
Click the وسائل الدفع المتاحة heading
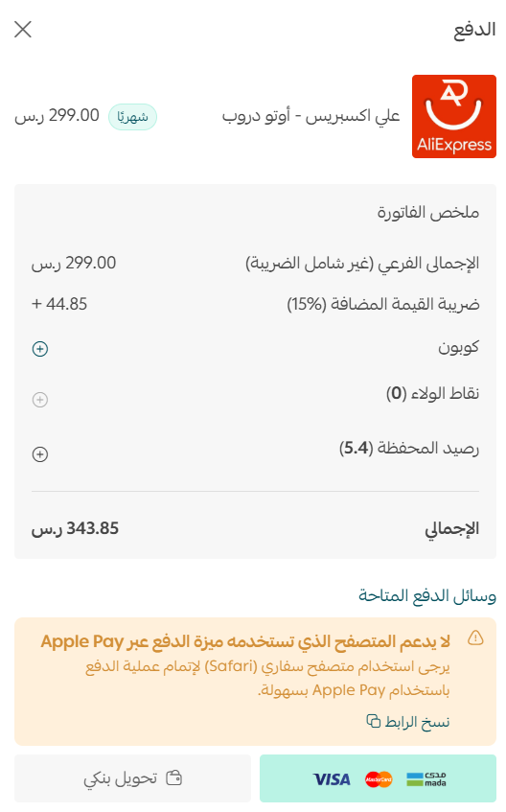pos(427,595)
